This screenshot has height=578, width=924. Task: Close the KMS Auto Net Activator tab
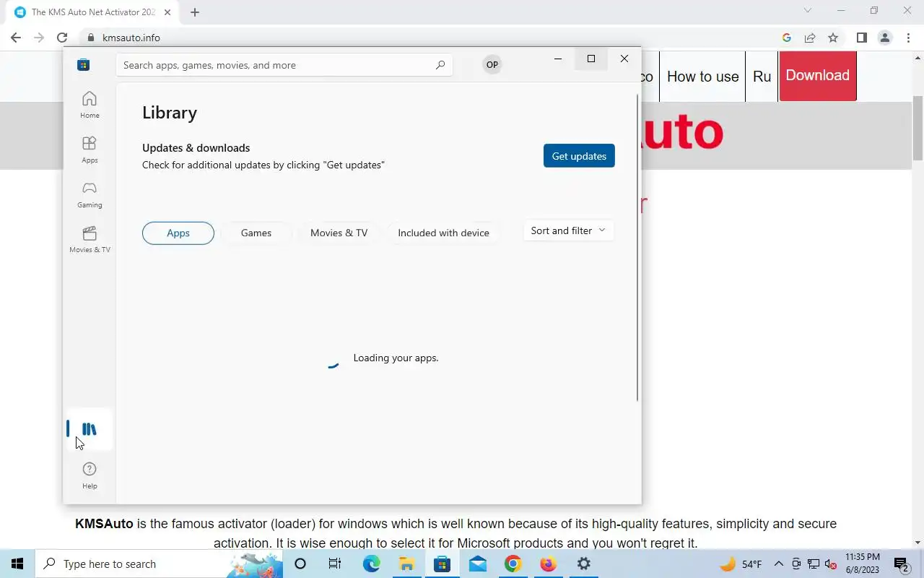click(x=167, y=12)
